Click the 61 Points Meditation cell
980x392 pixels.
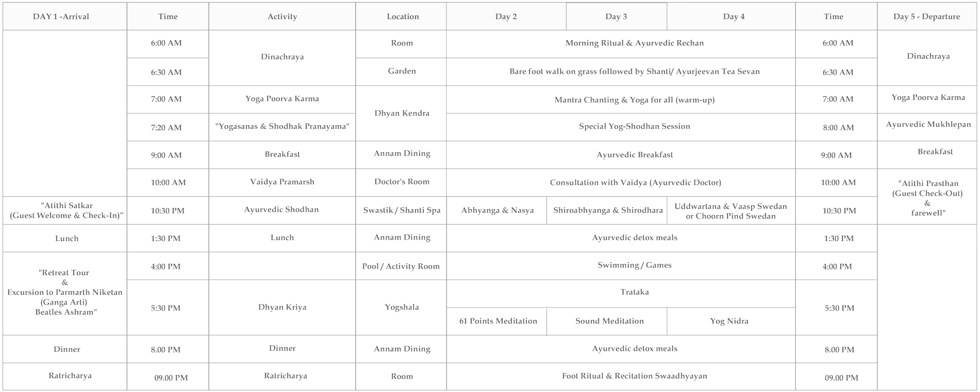(x=497, y=321)
